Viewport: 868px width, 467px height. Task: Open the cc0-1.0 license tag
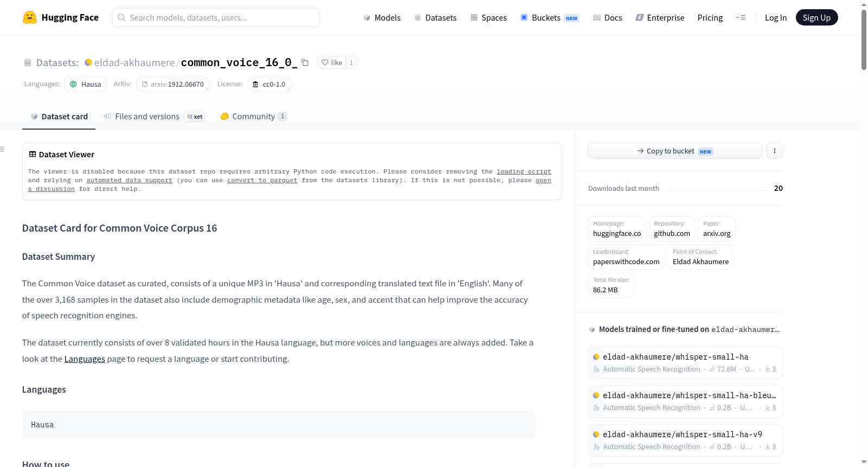coord(269,84)
